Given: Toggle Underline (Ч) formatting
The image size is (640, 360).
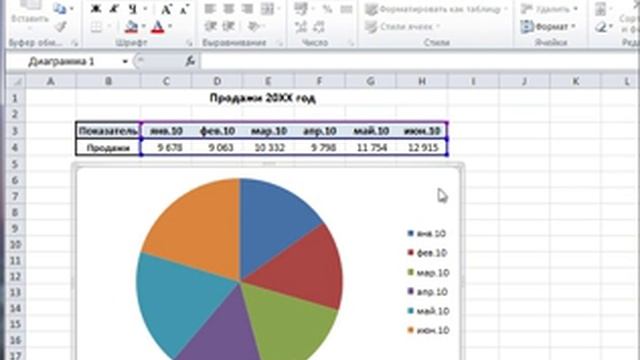Looking at the screenshot, I should pos(132,9).
